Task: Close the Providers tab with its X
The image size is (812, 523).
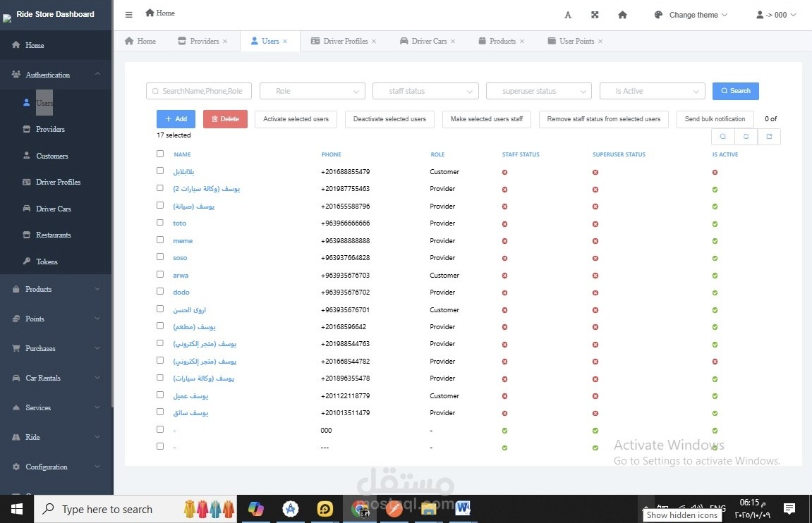Action: coord(225,42)
